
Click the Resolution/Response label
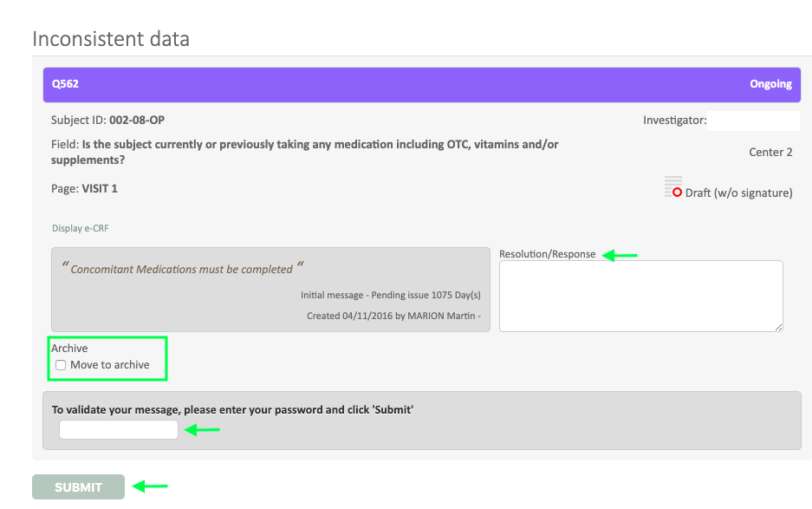548,254
